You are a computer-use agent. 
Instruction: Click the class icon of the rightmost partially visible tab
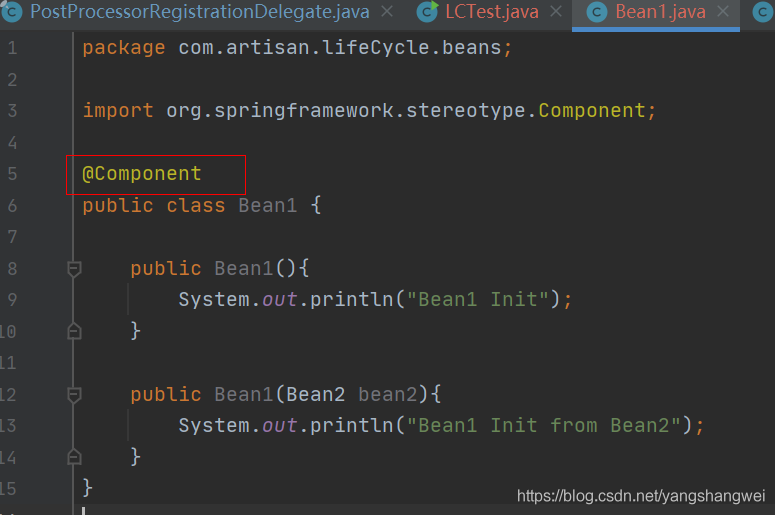pos(763,12)
